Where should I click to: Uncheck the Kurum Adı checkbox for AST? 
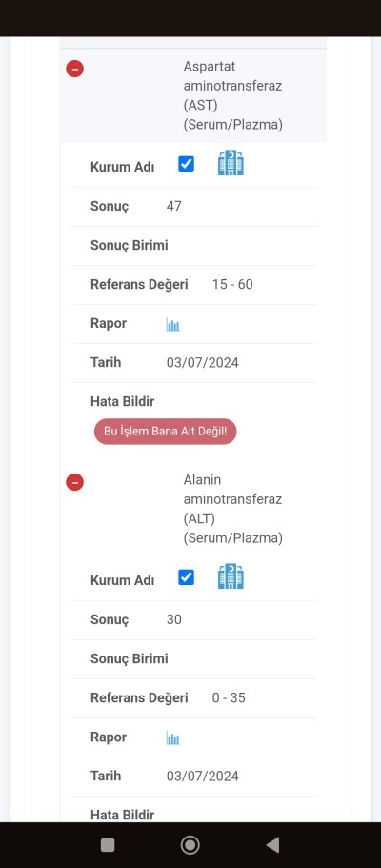coord(186,164)
